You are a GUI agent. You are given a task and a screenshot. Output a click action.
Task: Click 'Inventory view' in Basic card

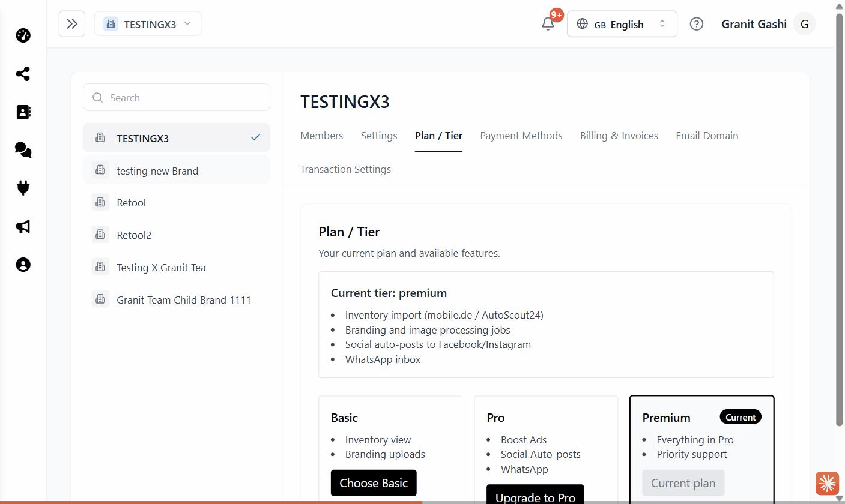point(378,440)
